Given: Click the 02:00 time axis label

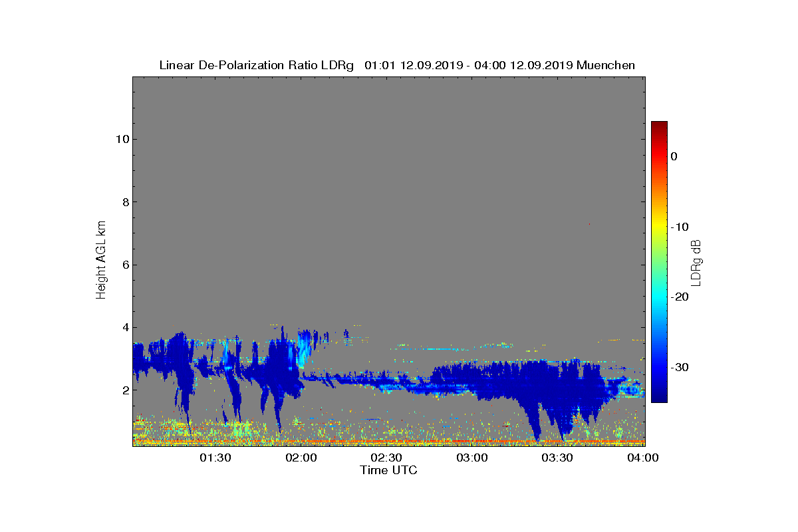Looking at the screenshot, I should coord(301,458).
